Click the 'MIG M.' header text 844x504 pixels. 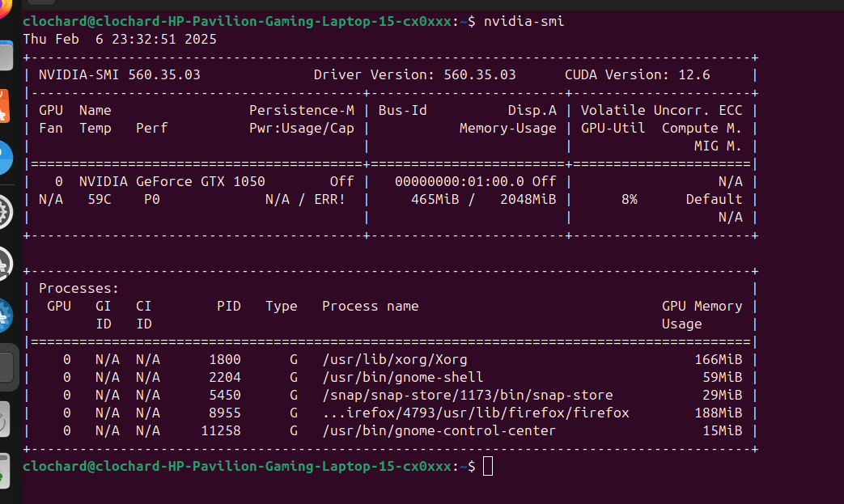(x=718, y=146)
